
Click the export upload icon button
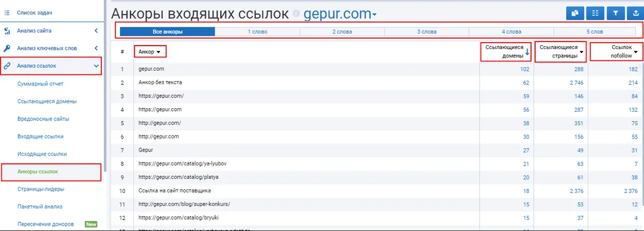click(635, 13)
